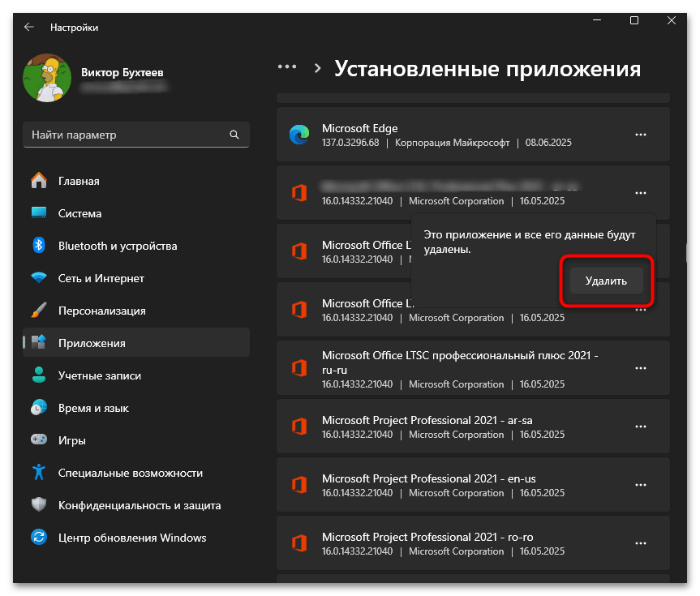This screenshot has width=700, height=596.
Task: Open the Система settings section
Action: click(x=79, y=213)
